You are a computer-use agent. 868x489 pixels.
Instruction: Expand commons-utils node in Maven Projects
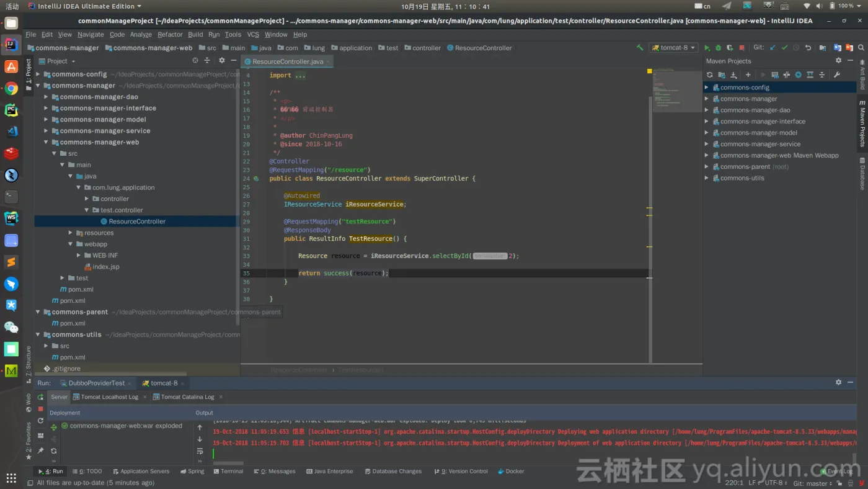coord(706,178)
